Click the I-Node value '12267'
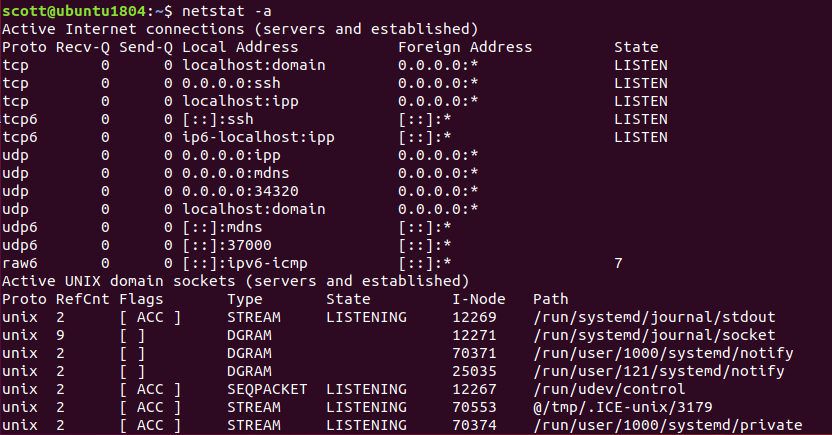 pyautogui.click(x=474, y=389)
